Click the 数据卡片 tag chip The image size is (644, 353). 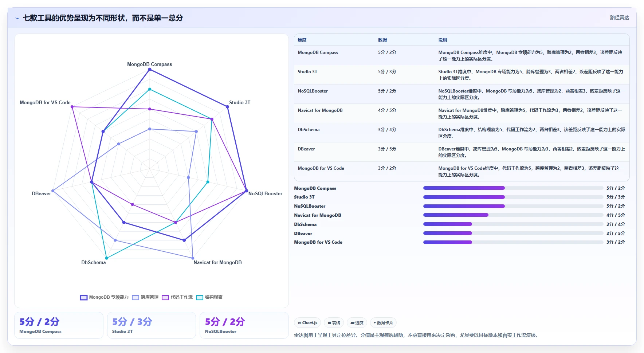point(383,323)
